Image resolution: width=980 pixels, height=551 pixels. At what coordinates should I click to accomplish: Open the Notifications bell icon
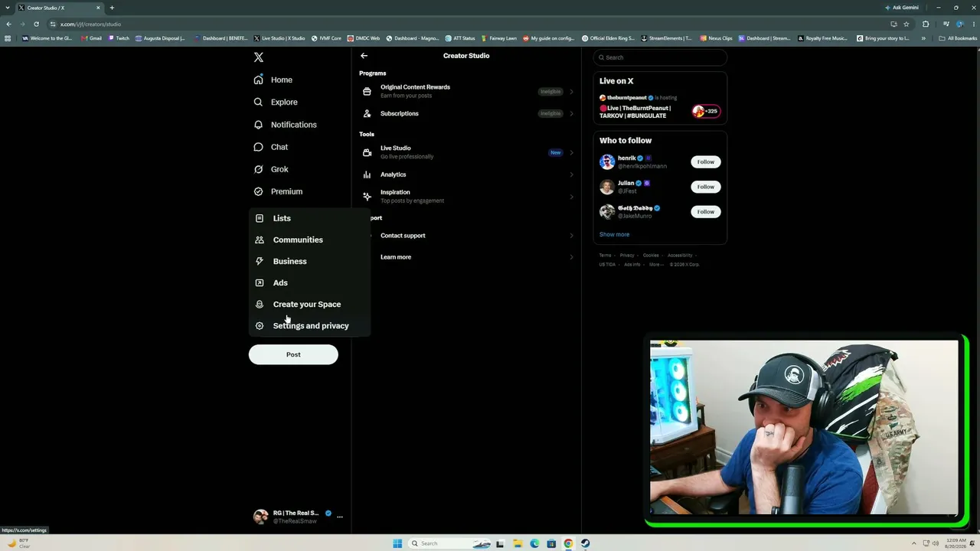tap(259, 125)
